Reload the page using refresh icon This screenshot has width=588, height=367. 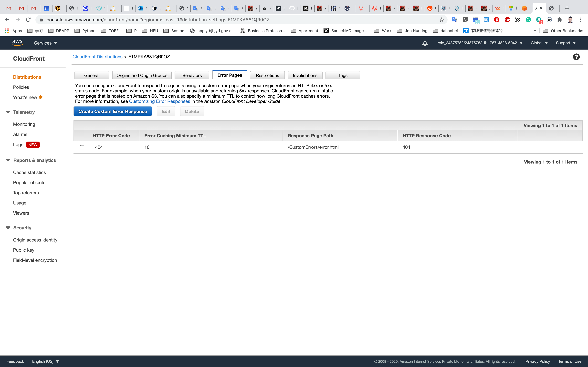(x=28, y=20)
